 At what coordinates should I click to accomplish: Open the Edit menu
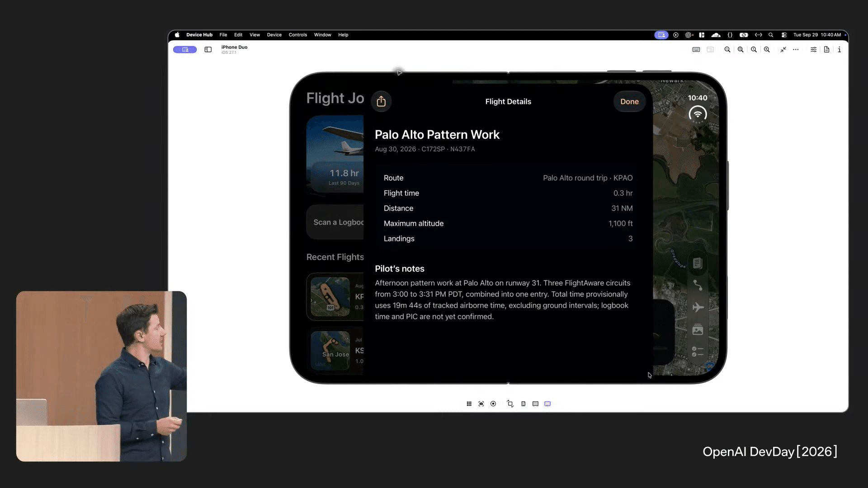tap(238, 35)
